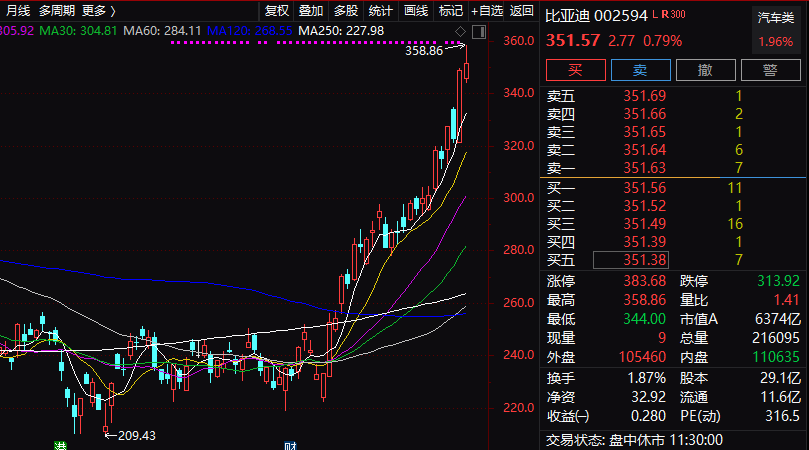
Task: Click the blue 卖 sell button
Action: pos(641,70)
